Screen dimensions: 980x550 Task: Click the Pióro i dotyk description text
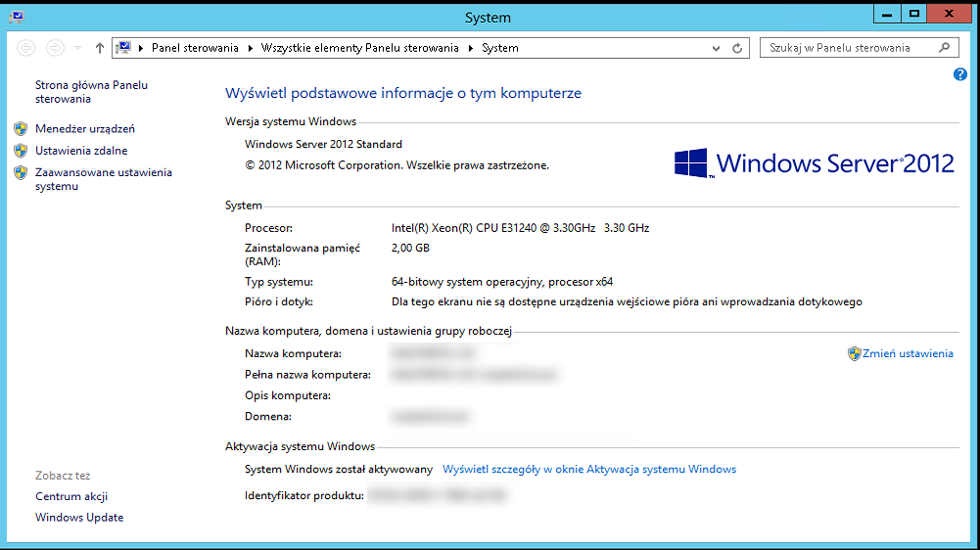click(627, 301)
